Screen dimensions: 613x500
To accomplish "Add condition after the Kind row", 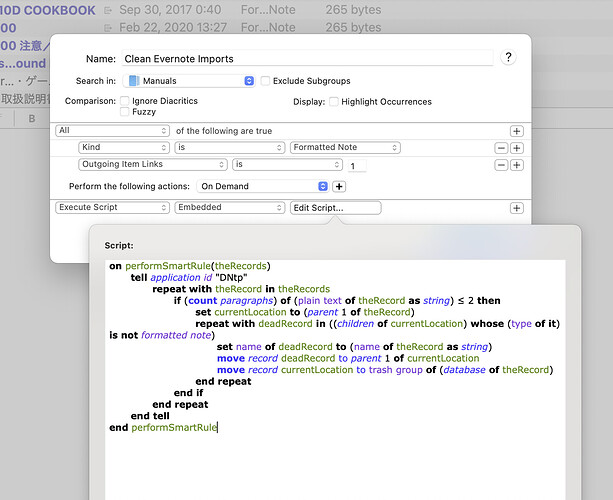I will (516, 148).
